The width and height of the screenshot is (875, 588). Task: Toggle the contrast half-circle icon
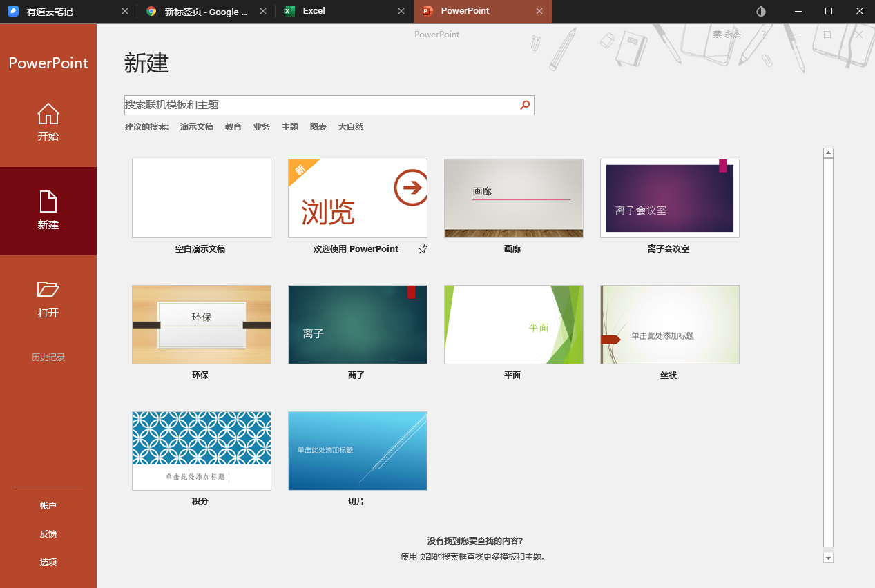click(x=761, y=11)
